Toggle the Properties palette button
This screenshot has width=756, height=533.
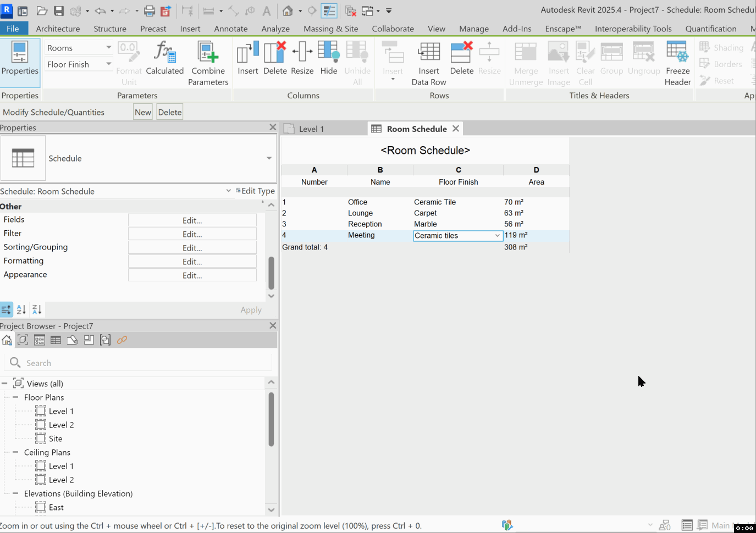[20, 60]
